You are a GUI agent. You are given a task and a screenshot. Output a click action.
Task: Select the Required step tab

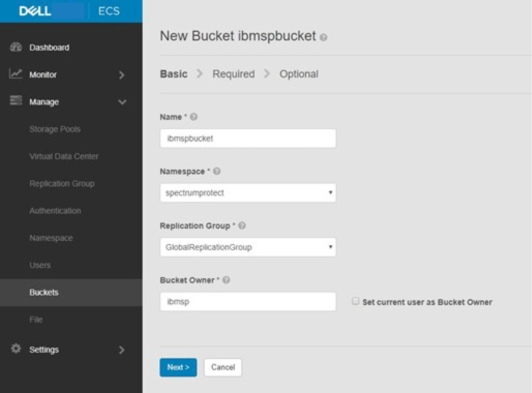233,74
